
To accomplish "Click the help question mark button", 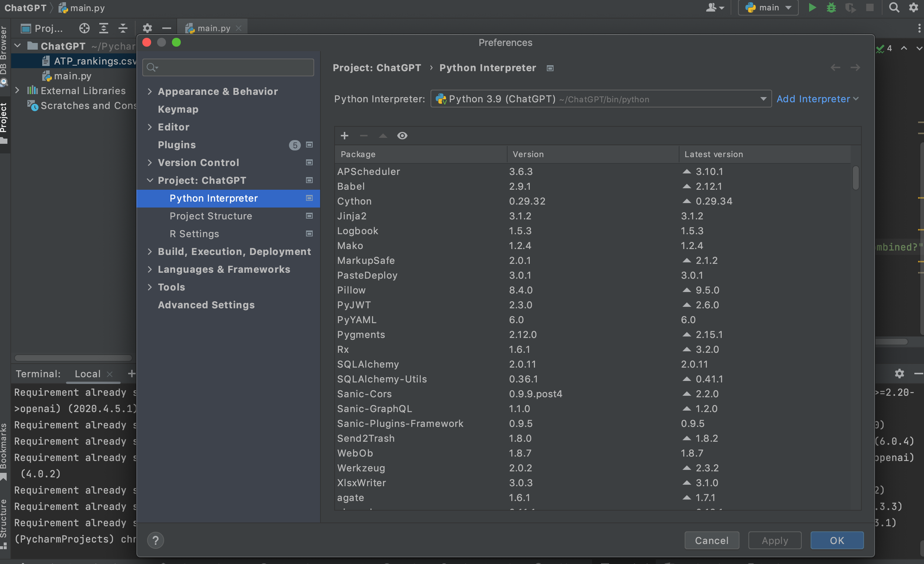I will point(155,540).
